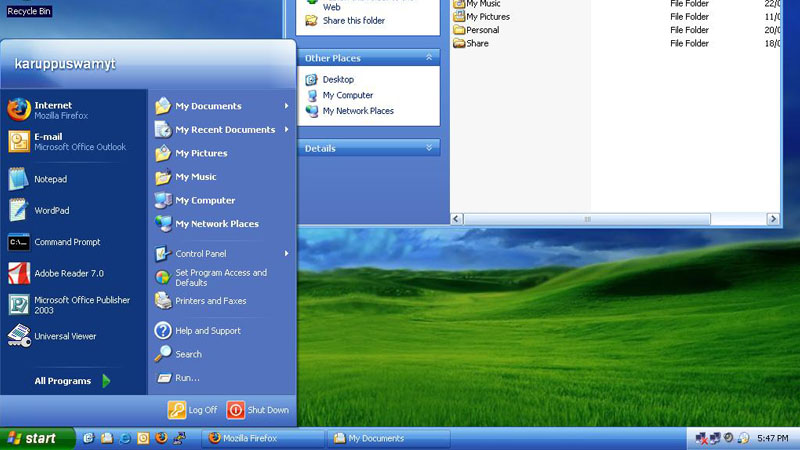This screenshot has height=450, width=800.
Task: Expand Control Panel submenu
Action: click(286, 254)
